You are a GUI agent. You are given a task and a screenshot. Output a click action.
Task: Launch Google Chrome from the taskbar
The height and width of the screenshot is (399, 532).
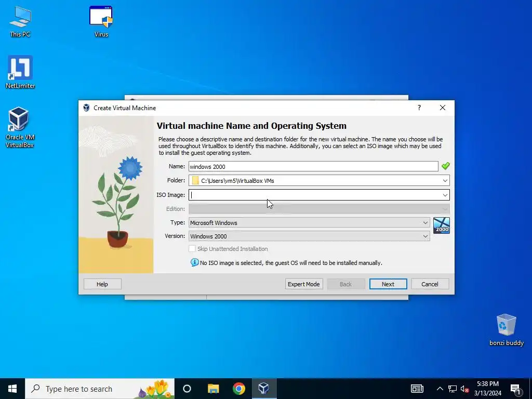[239, 389]
